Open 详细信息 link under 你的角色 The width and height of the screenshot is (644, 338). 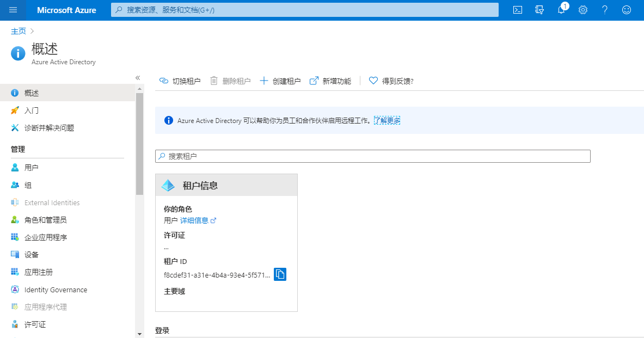pyautogui.click(x=198, y=220)
